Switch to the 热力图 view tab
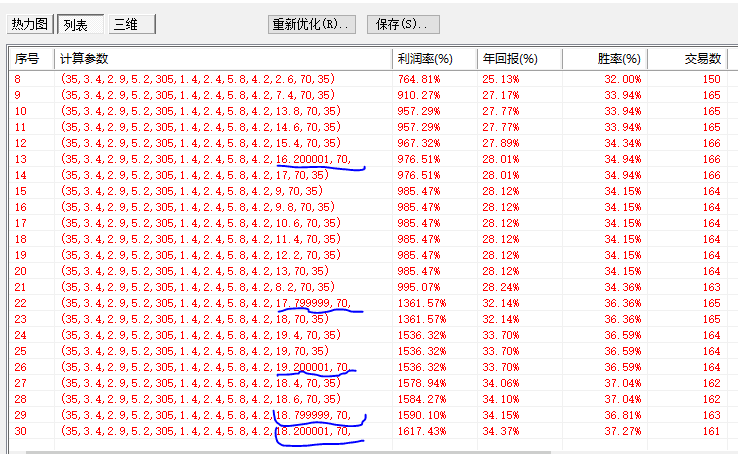738x454 pixels. 30,24
